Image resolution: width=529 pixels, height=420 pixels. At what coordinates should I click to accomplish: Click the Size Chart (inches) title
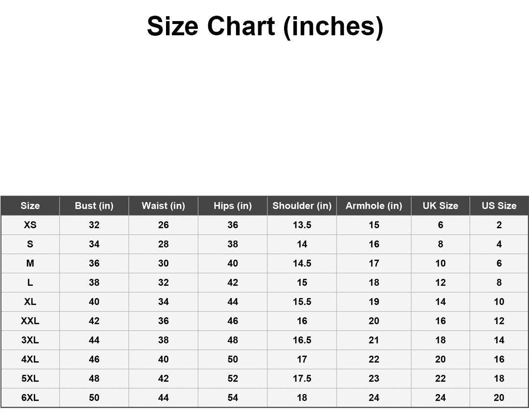[x=264, y=26]
